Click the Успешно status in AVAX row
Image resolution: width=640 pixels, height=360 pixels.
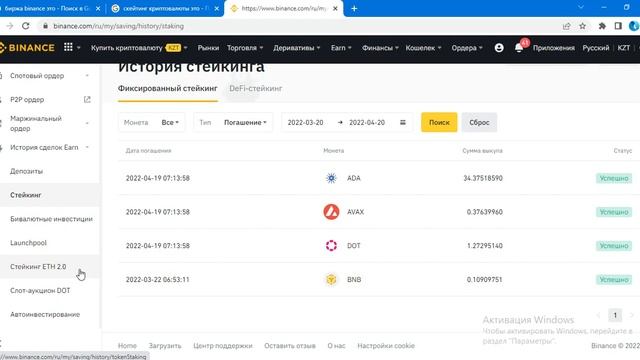point(613,212)
